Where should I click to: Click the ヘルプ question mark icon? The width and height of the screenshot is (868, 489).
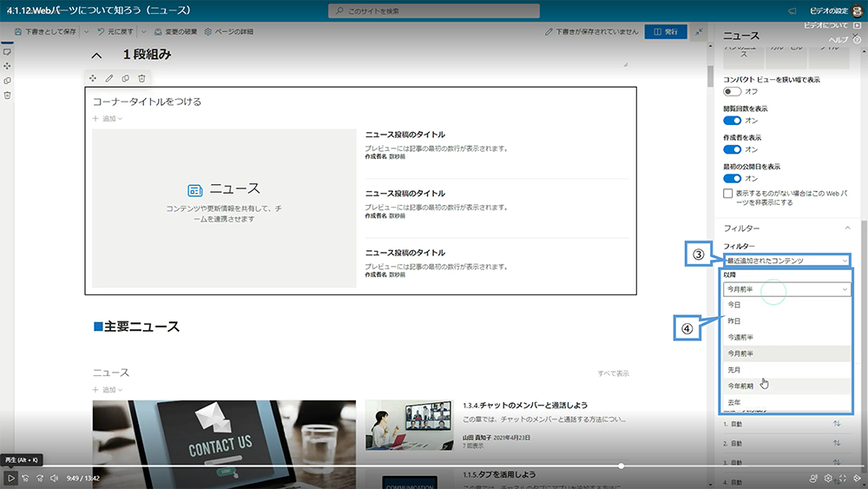(x=857, y=40)
